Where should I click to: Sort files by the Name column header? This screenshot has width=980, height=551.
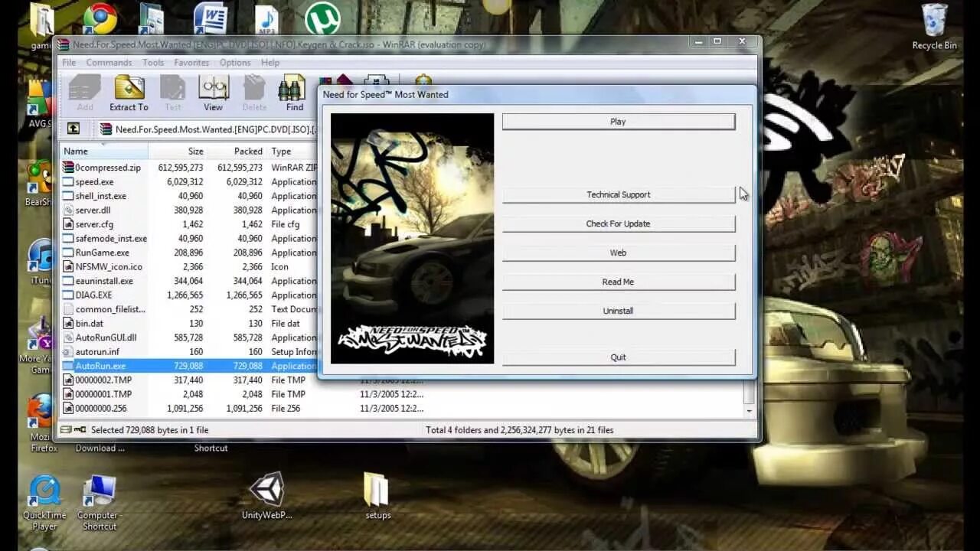[104, 152]
